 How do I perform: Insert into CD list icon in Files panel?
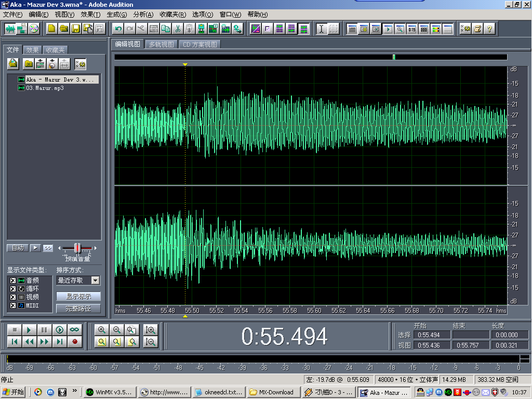[x=52, y=64]
